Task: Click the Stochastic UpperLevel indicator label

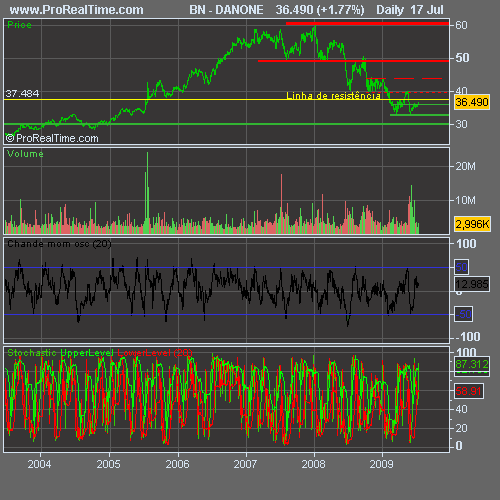Action: pos(60,353)
